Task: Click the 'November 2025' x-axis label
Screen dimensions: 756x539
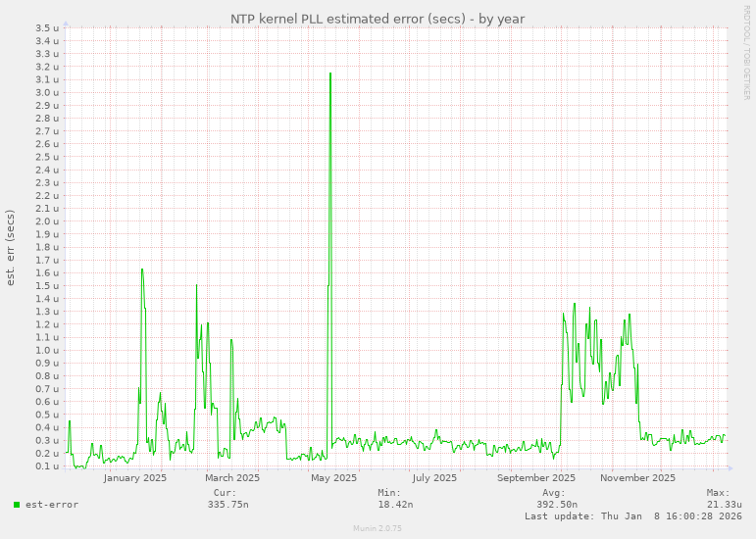Action: coord(637,478)
